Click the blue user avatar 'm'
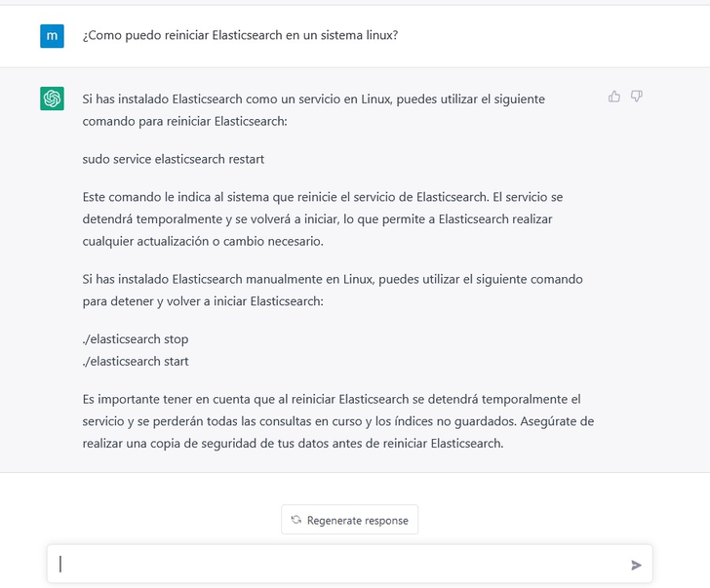 coord(52,36)
